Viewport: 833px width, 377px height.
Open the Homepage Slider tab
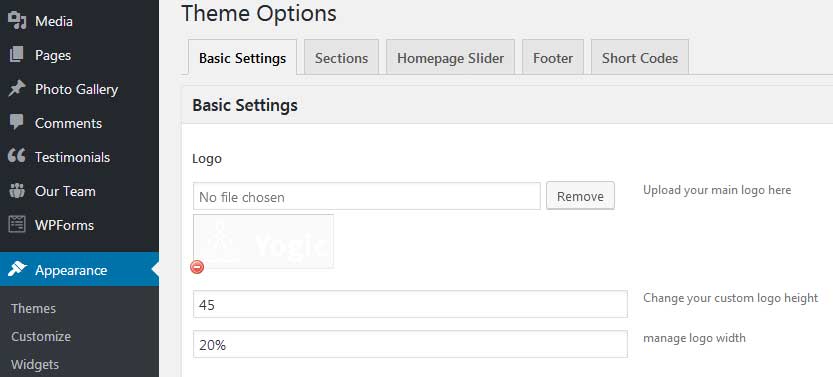point(450,57)
